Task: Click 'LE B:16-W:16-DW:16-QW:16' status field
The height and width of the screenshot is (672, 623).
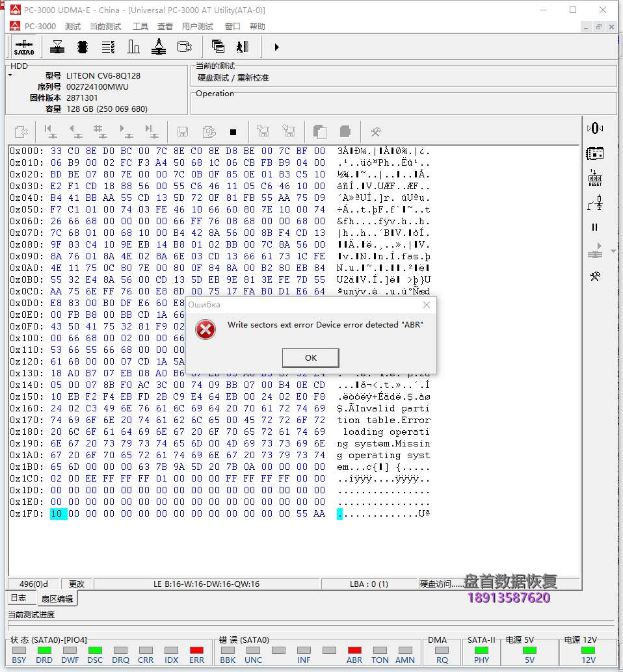Action: tap(207, 584)
